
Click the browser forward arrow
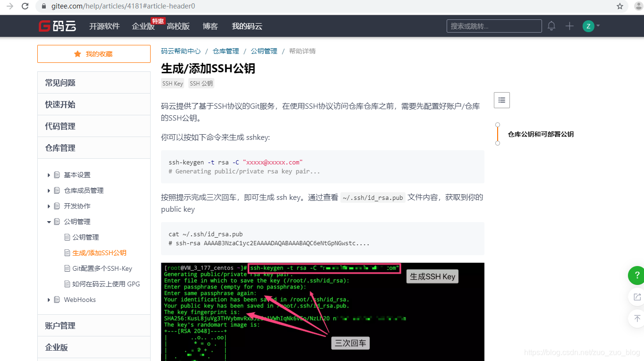click(9, 6)
